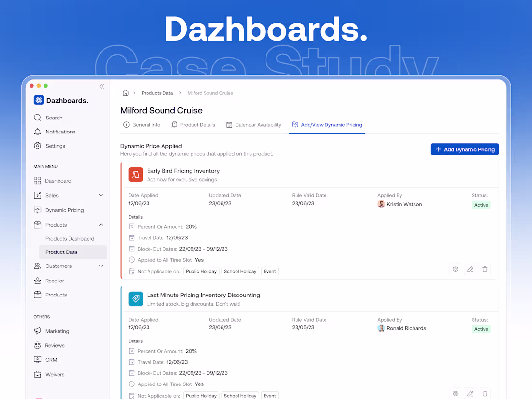Open the Products Data breadcrumb link

(157, 93)
